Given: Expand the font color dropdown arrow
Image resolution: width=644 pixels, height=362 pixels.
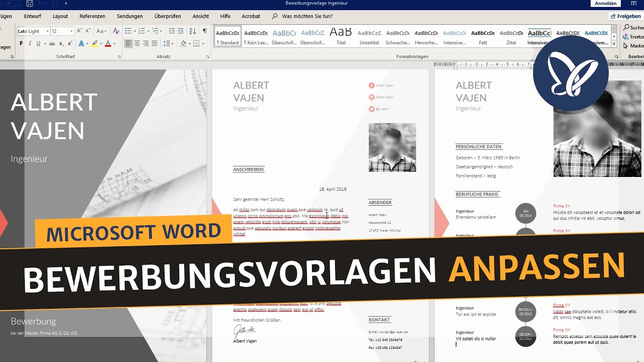Looking at the screenshot, I should point(114,44).
